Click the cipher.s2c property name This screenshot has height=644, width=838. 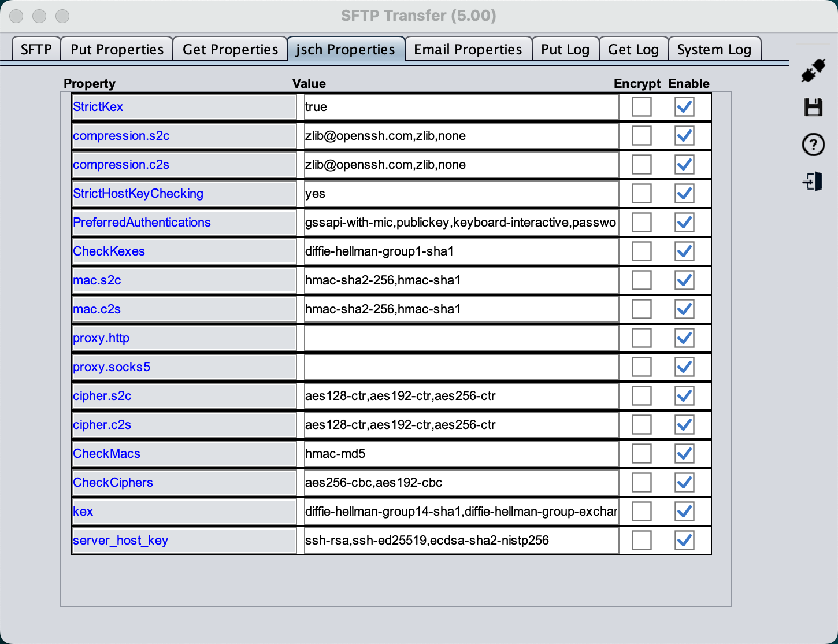[x=102, y=396]
